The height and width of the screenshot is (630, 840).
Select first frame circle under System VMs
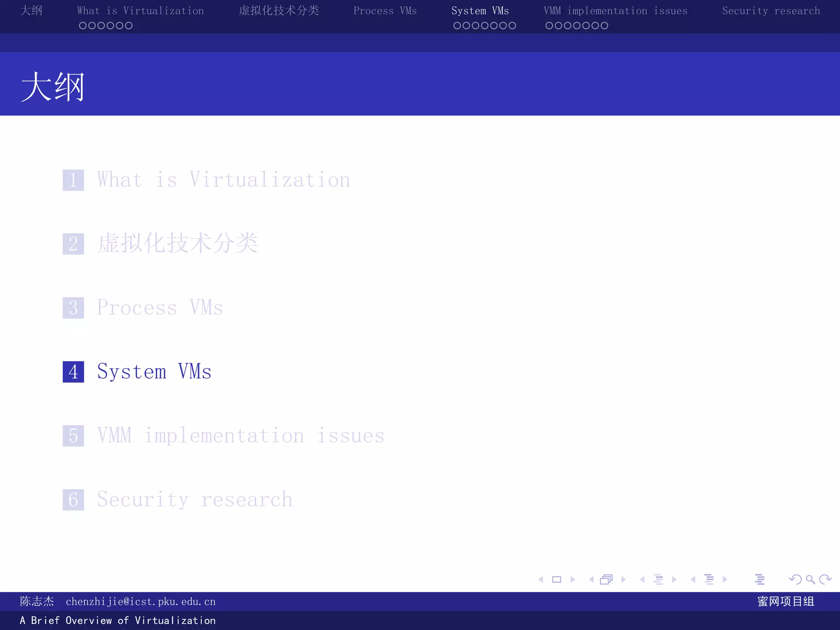coord(457,25)
